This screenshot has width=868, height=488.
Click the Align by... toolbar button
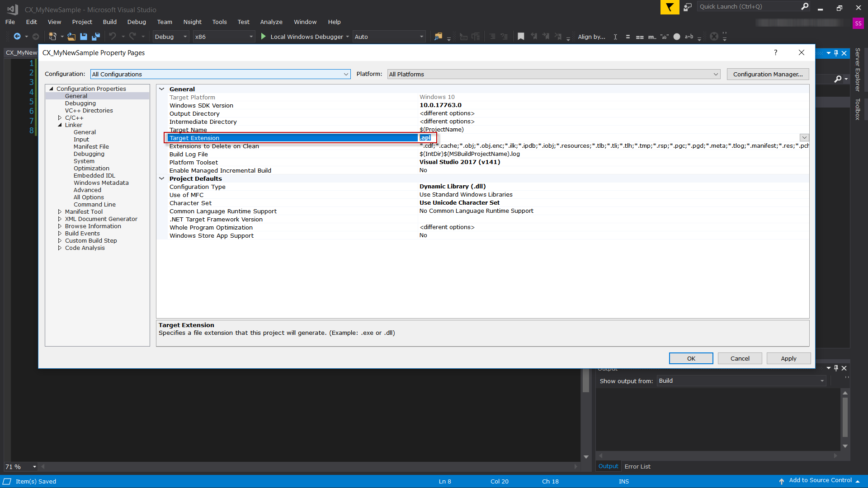[591, 37]
